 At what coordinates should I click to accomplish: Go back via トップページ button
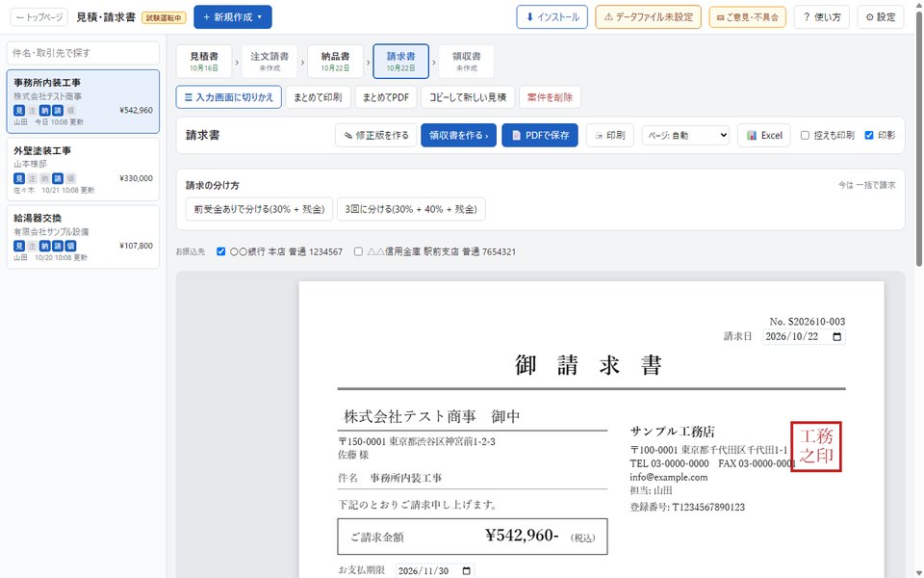(x=38, y=17)
